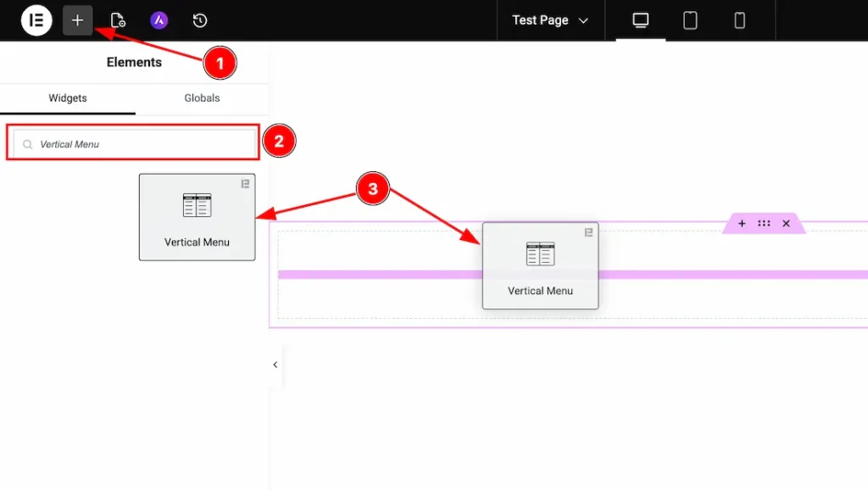This screenshot has height=490, width=868.
Task: Open the Elementor logo menu
Action: [36, 20]
